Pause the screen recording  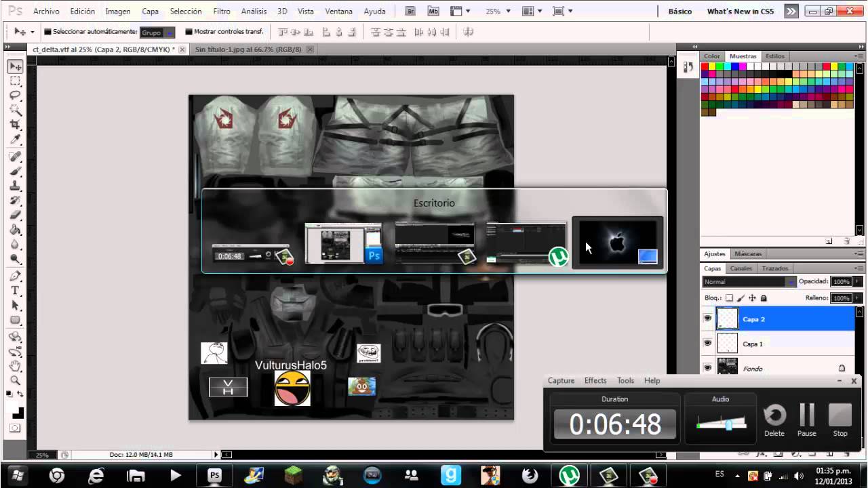click(807, 420)
